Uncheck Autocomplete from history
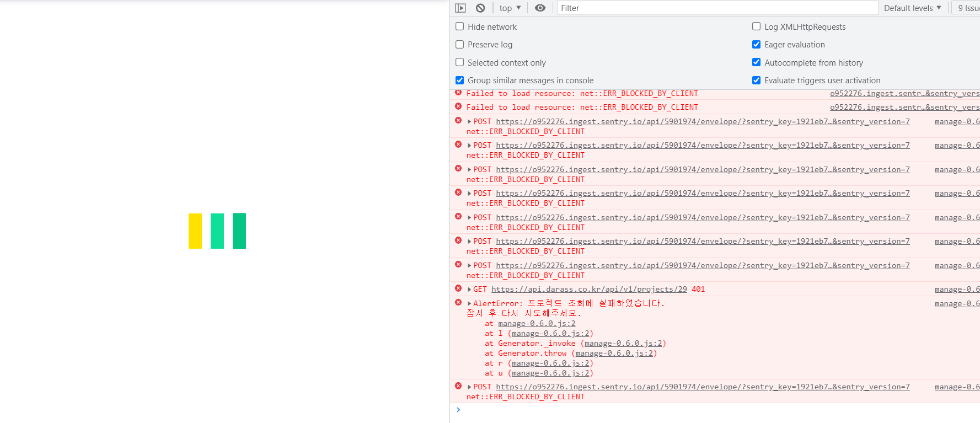 click(757, 62)
